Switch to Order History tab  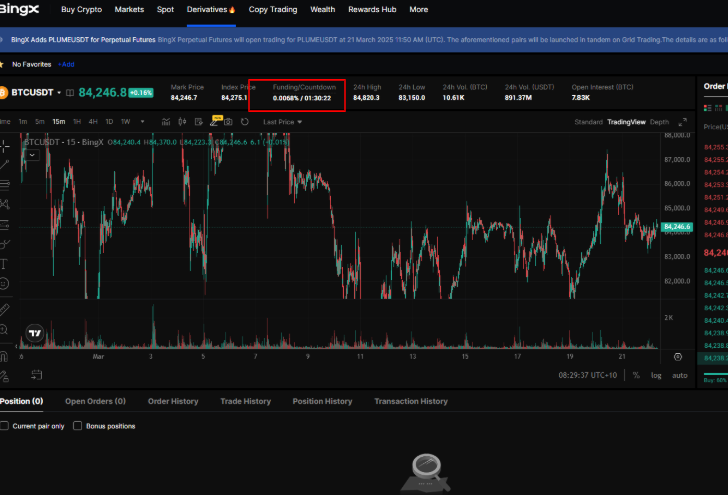[173, 401]
